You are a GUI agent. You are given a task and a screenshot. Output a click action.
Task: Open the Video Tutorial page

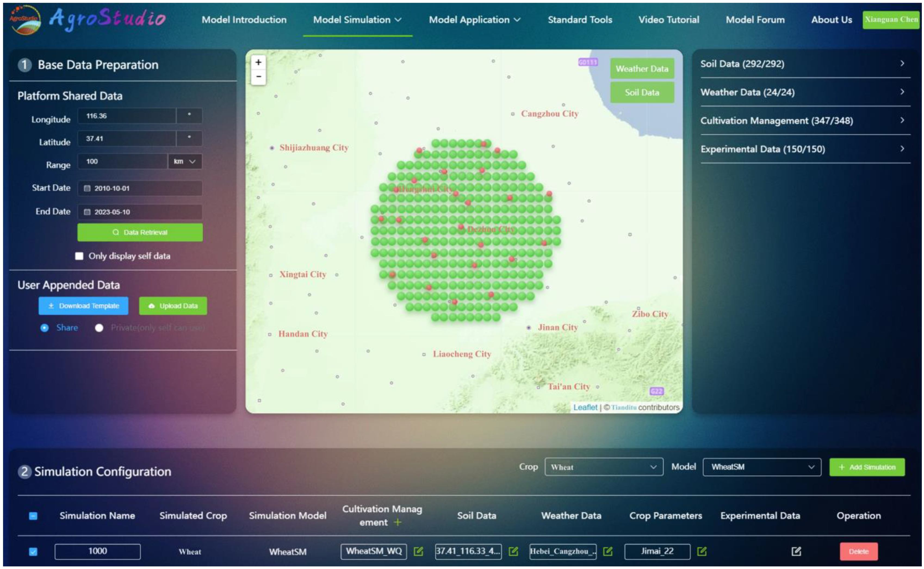tap(669, 20)
